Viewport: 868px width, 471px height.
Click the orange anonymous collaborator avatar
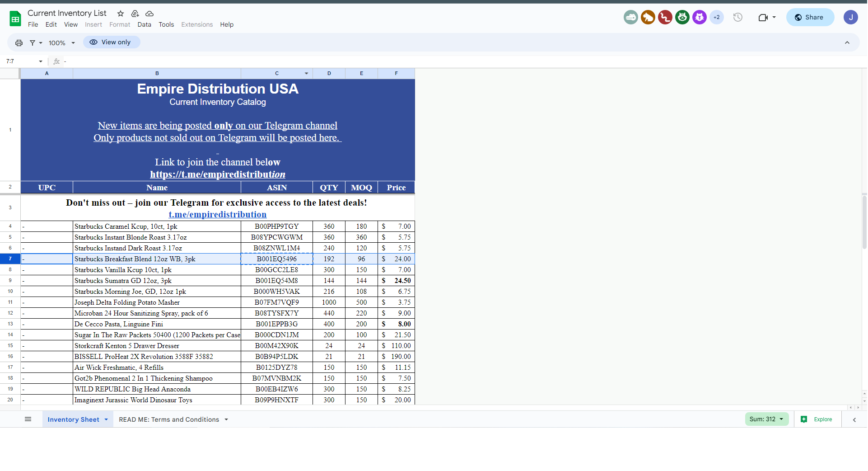coord(648,17)
